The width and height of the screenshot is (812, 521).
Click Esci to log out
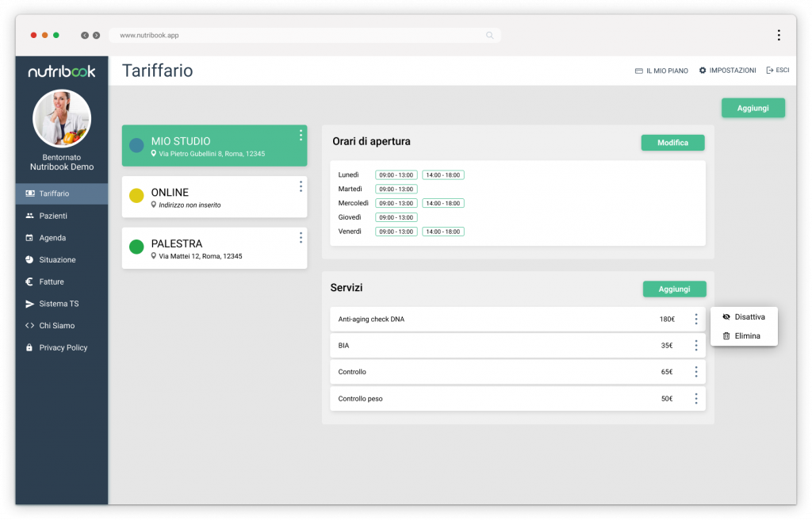pyautogui.click(x=777, y=71)
